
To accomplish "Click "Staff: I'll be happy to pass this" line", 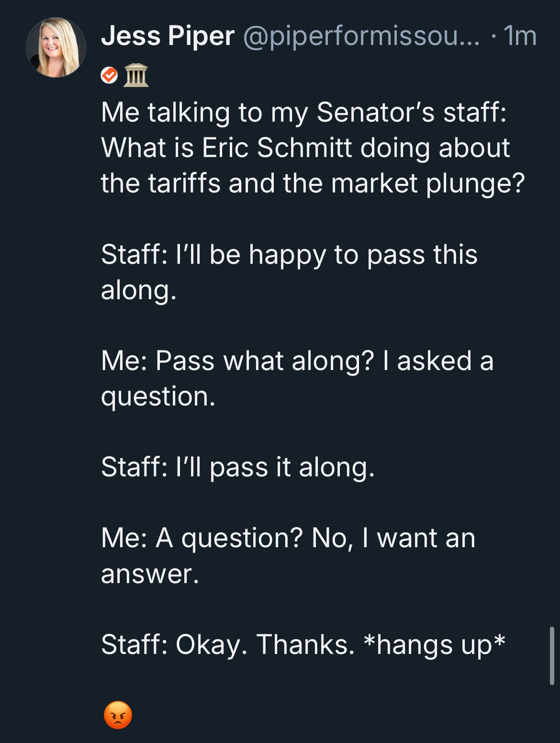I will pyautogui.click(x=289, y=254).
